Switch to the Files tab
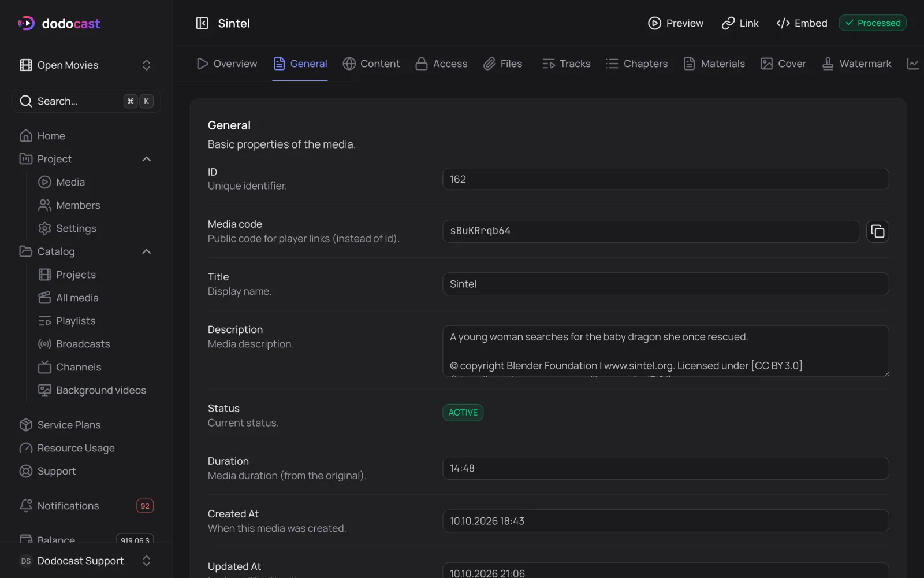 [x=503, y=64]
